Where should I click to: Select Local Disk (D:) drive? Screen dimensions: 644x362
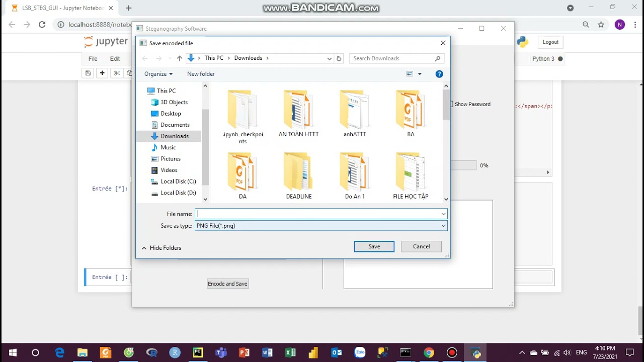[x=178, y=193]
